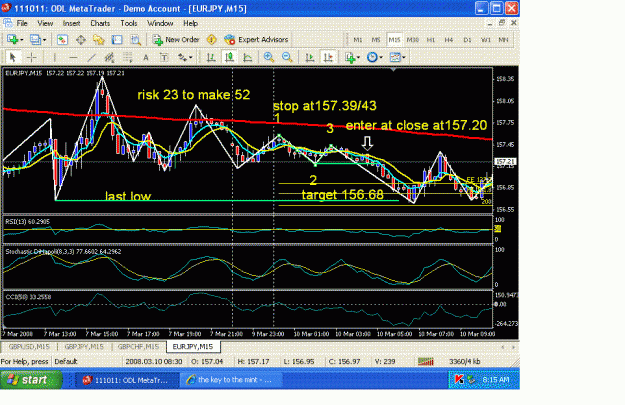Select the Cursor arrow tool
The width and height of the screenshot is (625, 405).
(12, 57)
